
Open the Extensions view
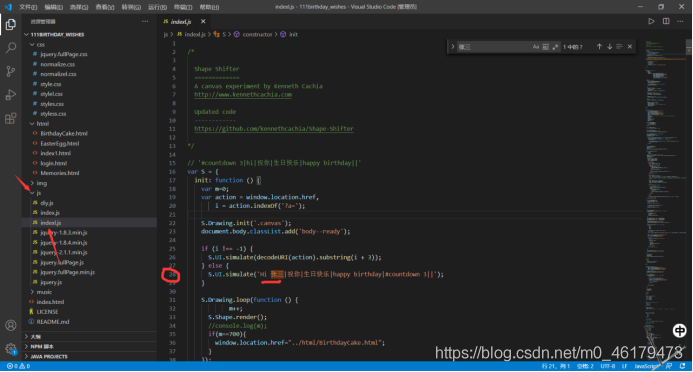(11, 118)
